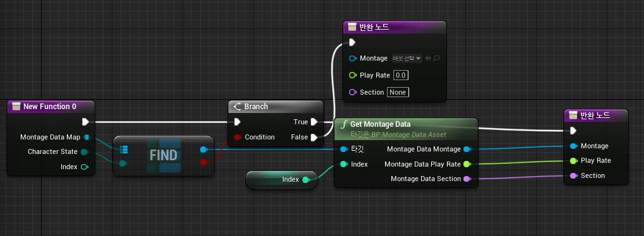This screenshot has width=644, height=236.
Task: Select the right 반환 노드 title bar
Action: pos(596,115)
